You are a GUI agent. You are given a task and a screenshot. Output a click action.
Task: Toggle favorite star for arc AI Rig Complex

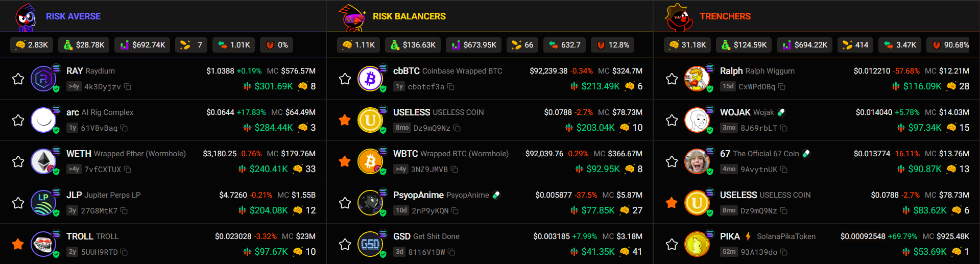pyautogui.click(x=18, y=120)
